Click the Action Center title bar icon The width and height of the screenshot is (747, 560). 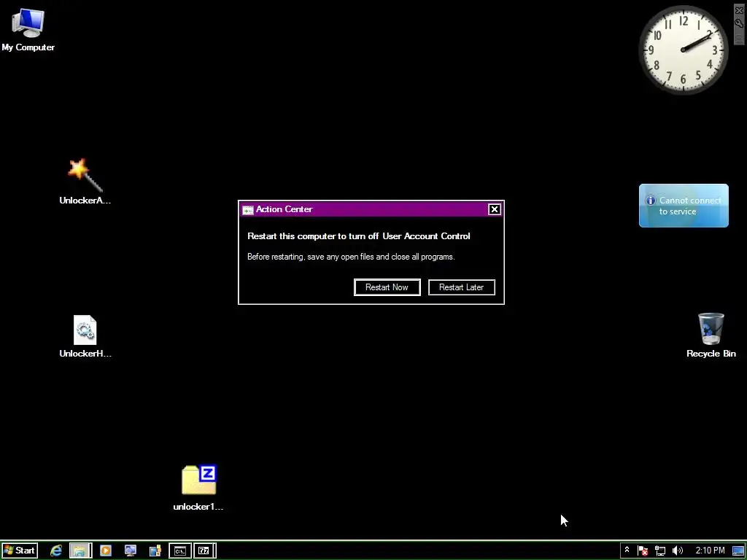click(248, 209)
